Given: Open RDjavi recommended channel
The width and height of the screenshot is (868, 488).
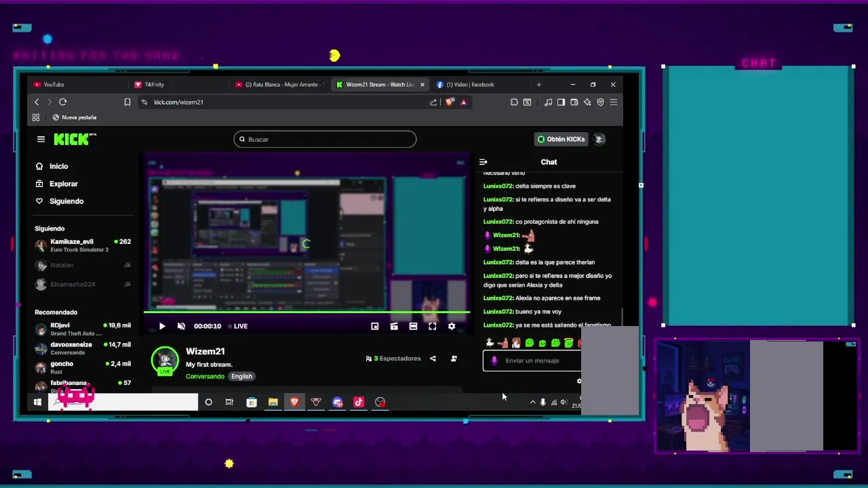Looking at the screenshot, I should 83,329.
